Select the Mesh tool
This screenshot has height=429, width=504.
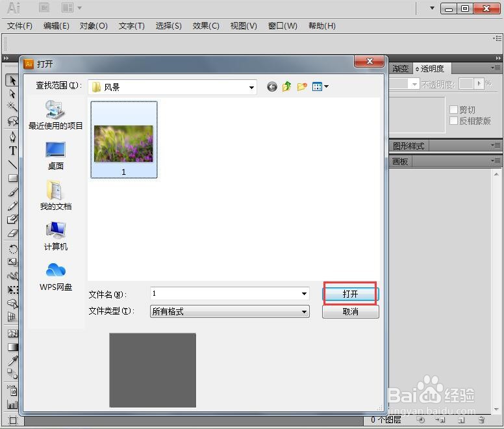coord(12,333)
